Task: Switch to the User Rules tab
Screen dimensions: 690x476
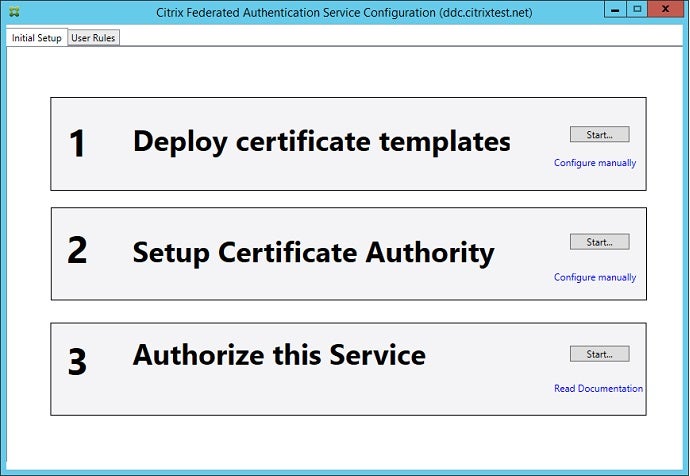Action: point(93,38)
